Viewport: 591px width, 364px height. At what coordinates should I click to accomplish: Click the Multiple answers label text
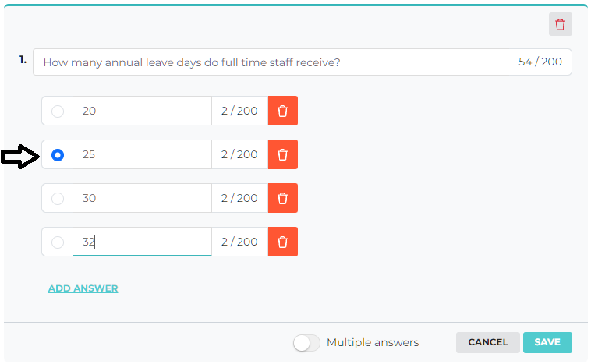(x=373, y=342)
